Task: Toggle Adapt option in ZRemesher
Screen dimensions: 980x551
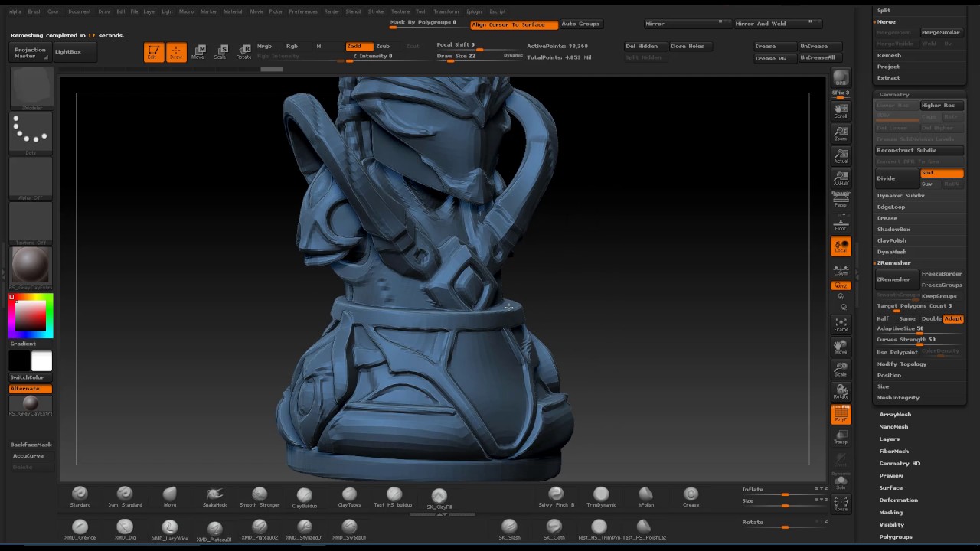Action: [953, 318]
